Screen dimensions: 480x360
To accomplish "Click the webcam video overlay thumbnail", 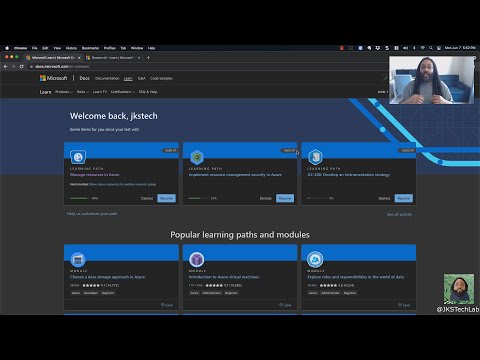I will point(431,80).
